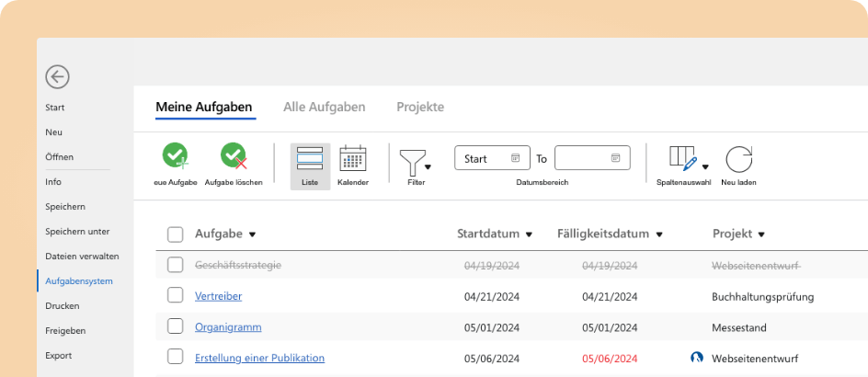This screenshot has width=868, height=377.
Task: Open the struck-through Geschäftsstrategie task
Action: (238, 265)
